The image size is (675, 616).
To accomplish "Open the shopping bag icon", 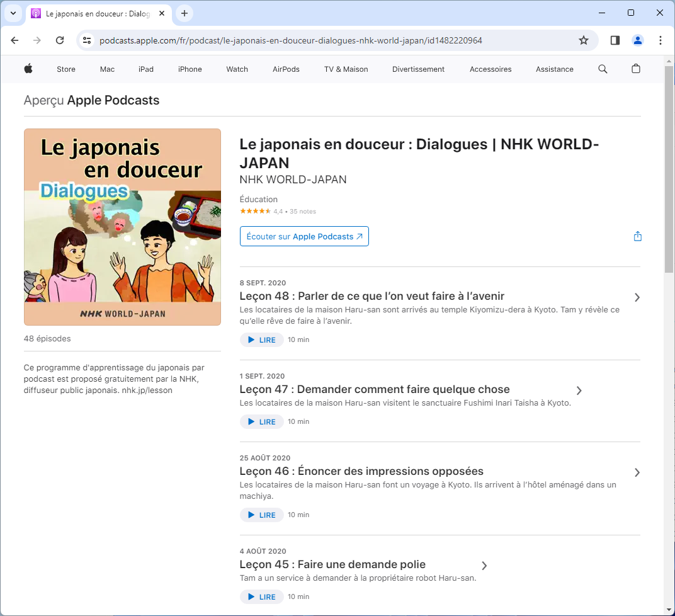I will [636, 69].
